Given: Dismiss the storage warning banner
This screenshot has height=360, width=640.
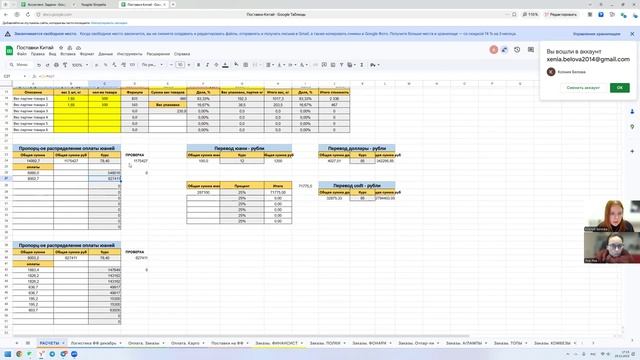Looking at the screenshot, I should (632, 34).
